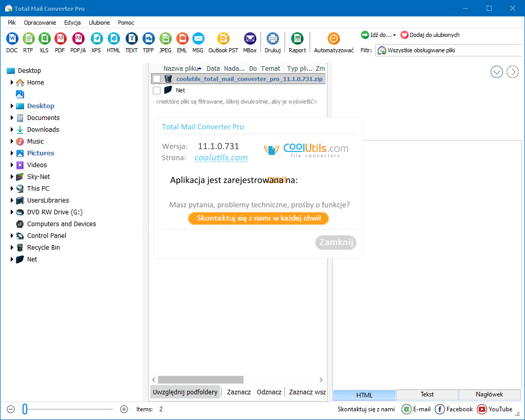Open the coolutils.com link
The height and width of the screenshot is (420, 525).
pyautogui.click(x=221, y=157)
